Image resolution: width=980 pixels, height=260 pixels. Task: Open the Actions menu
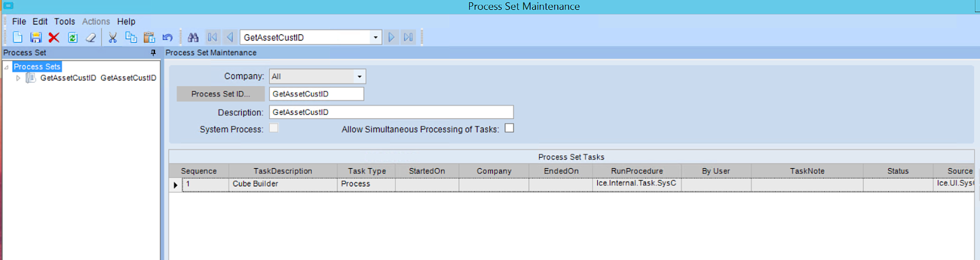click(x=96, y=21)
